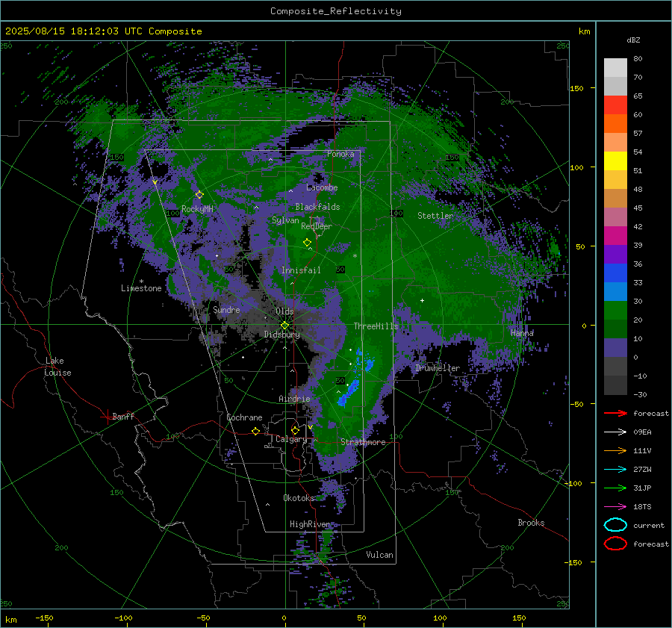
Task: Click the red cross marker at Banff
Action: 107,417
